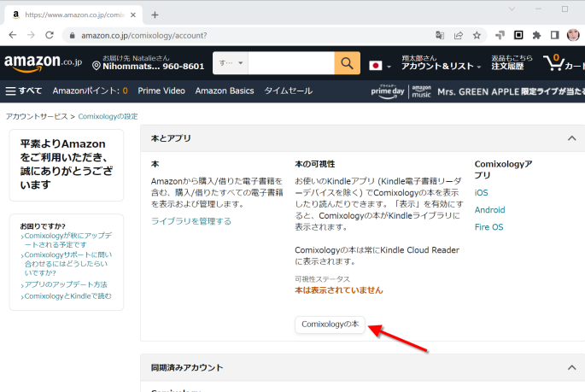Open ComixologyとKindleで読む link

coord(68,296)
